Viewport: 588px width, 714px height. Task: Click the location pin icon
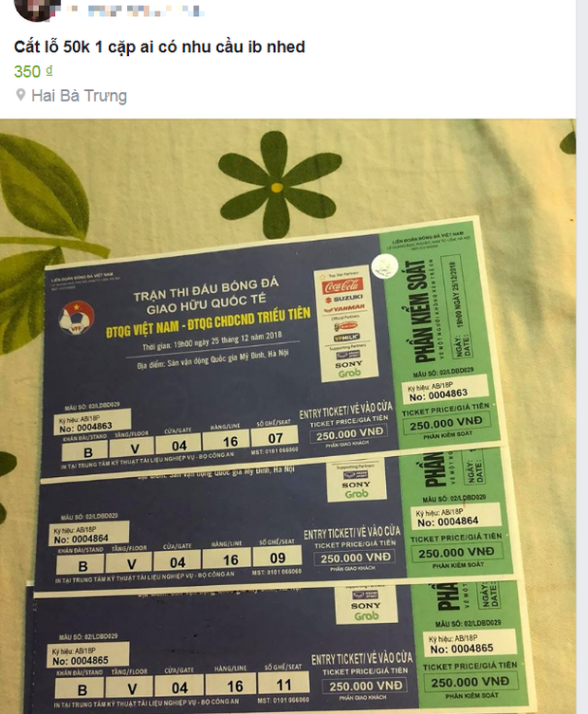pos(20,95)
